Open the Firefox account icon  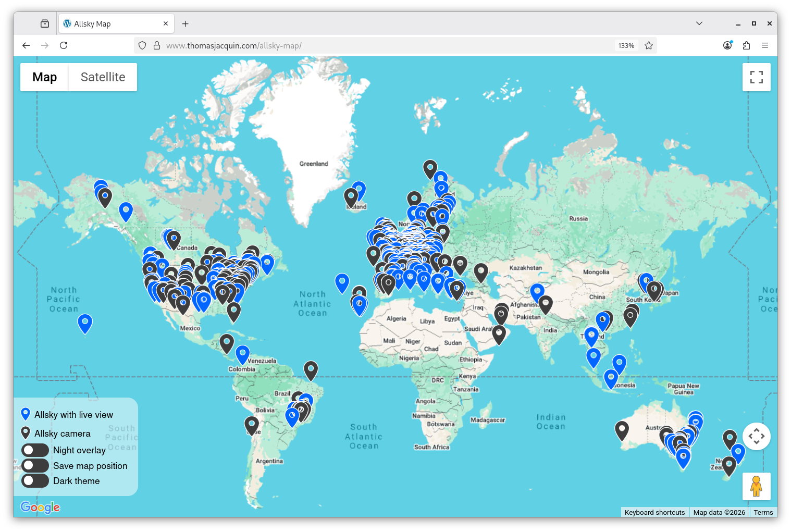click(727, 46)
